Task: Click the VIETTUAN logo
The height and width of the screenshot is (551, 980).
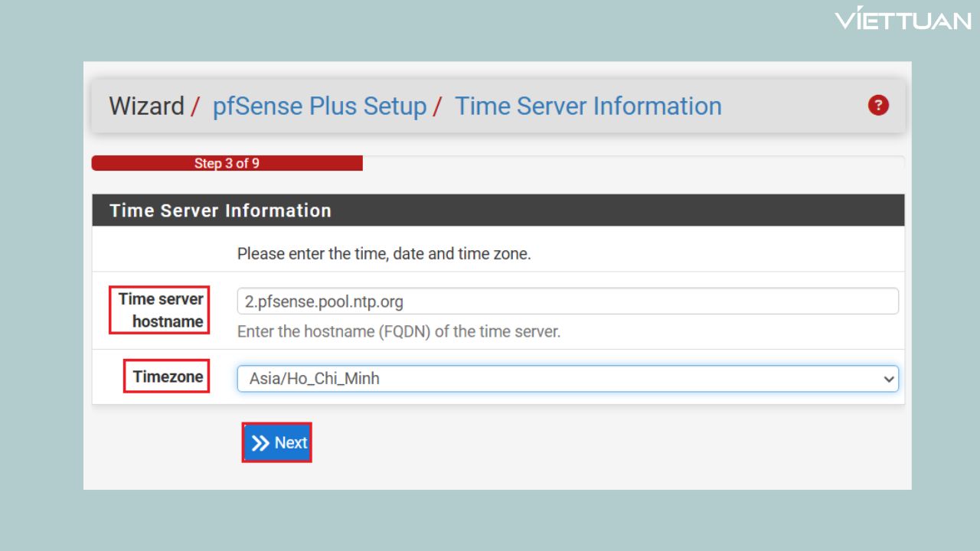Action: (x=903, y=21)
